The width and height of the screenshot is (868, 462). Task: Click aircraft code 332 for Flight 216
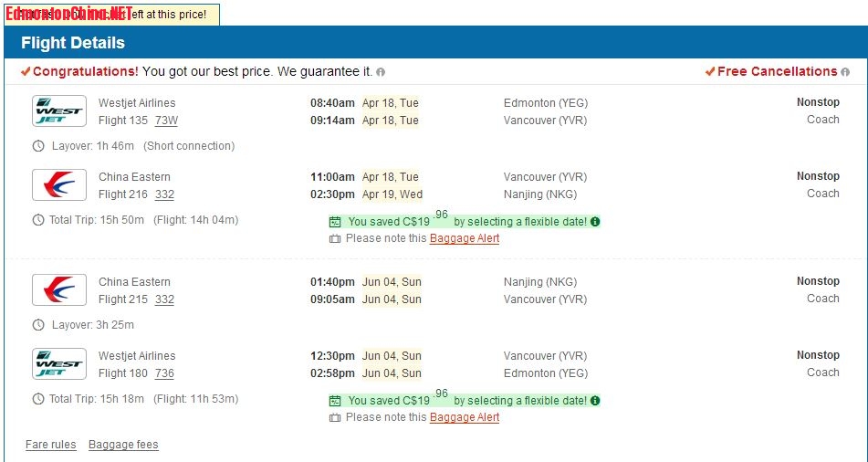[164, 194]
